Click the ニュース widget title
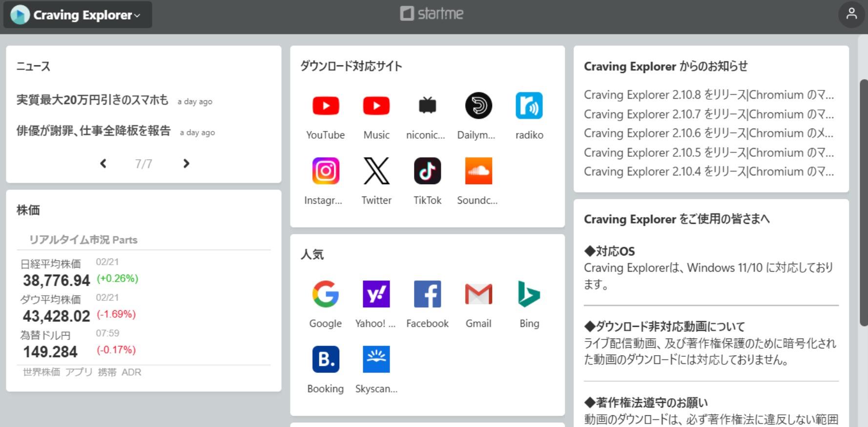 click(33, 66)
